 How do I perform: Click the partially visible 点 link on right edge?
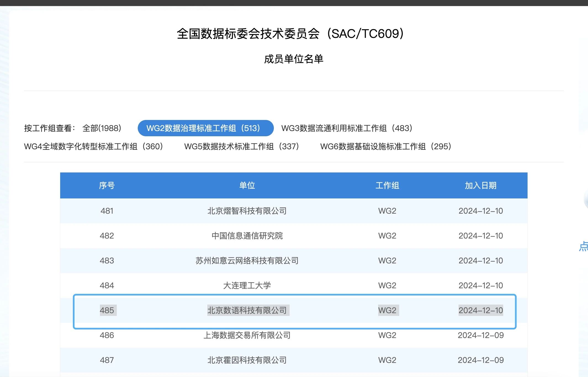[583, 246]
